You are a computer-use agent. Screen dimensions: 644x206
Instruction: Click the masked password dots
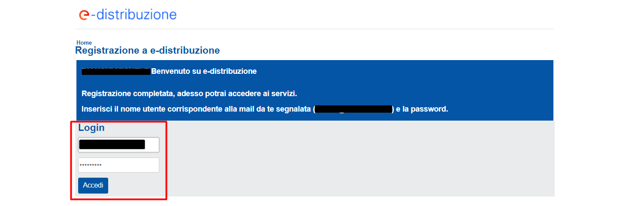[91, 165]
